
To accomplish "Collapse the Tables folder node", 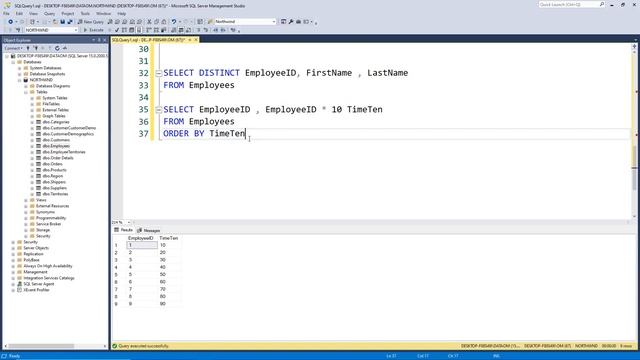I will [26, 92].
